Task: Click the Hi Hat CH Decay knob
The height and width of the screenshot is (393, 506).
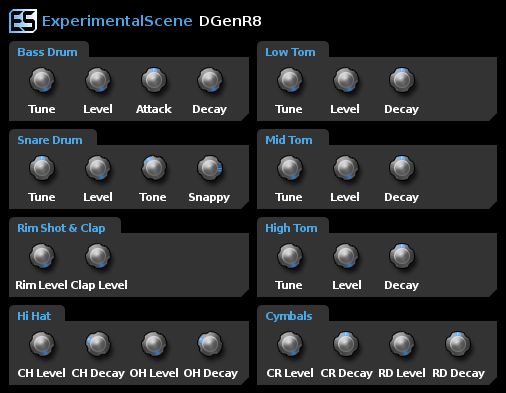Action: [x=98, y=344]
